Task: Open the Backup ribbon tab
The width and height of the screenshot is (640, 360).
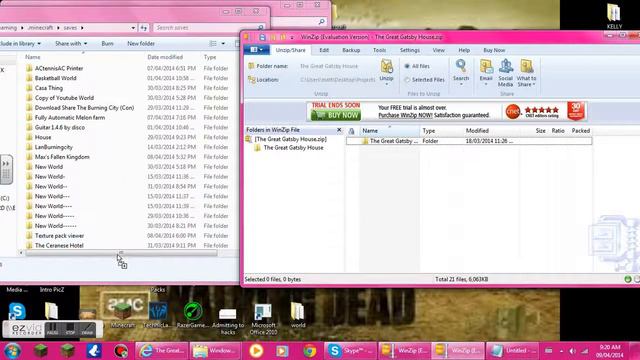Action: coord(351,50)
